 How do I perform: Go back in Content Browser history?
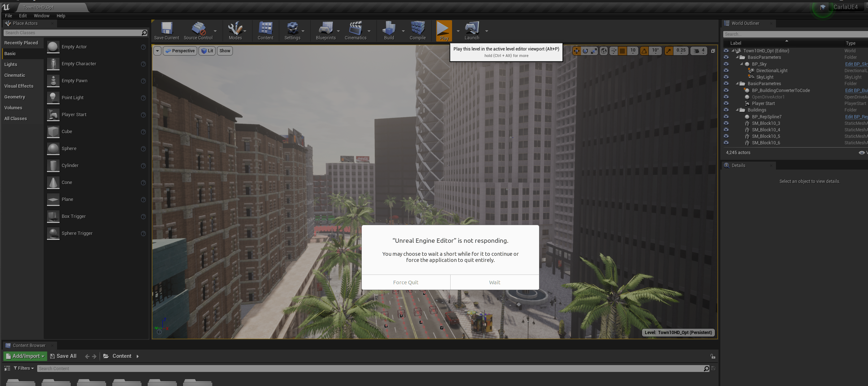coord(87,356)
